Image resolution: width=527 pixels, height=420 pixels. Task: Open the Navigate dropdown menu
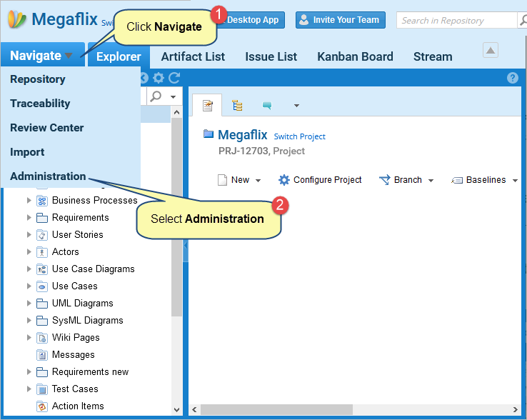coord(42,56)
